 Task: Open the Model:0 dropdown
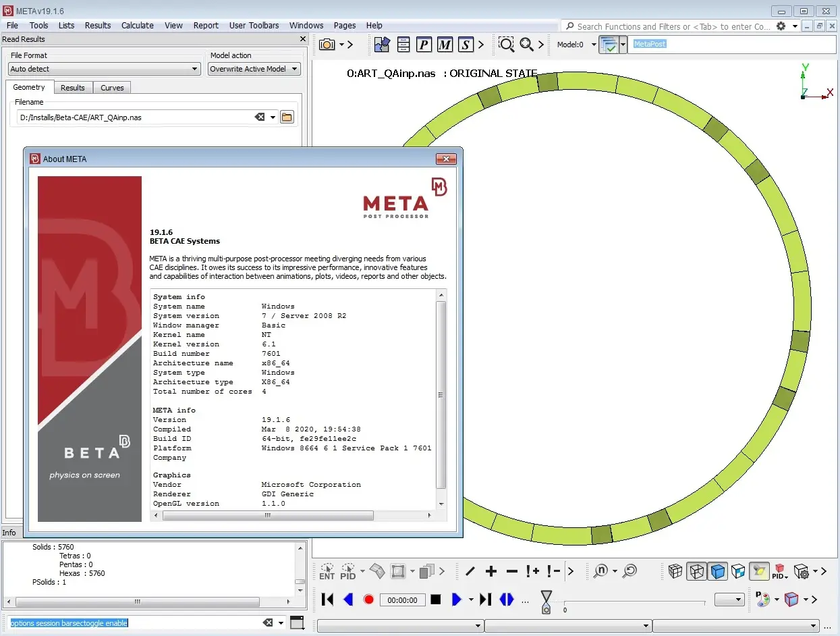[594, 45]
